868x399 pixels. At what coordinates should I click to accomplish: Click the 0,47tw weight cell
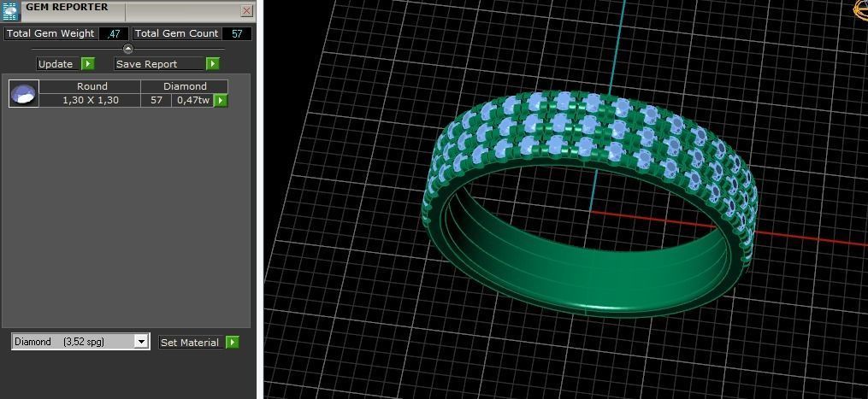click(192, 100)
